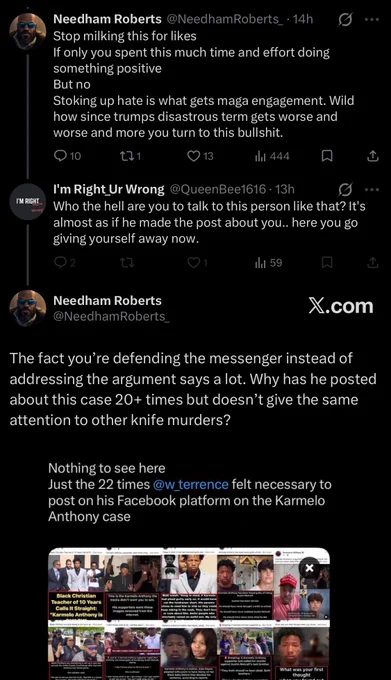Repost I'm Right_Ur Wrong's reply

point(127,262)
